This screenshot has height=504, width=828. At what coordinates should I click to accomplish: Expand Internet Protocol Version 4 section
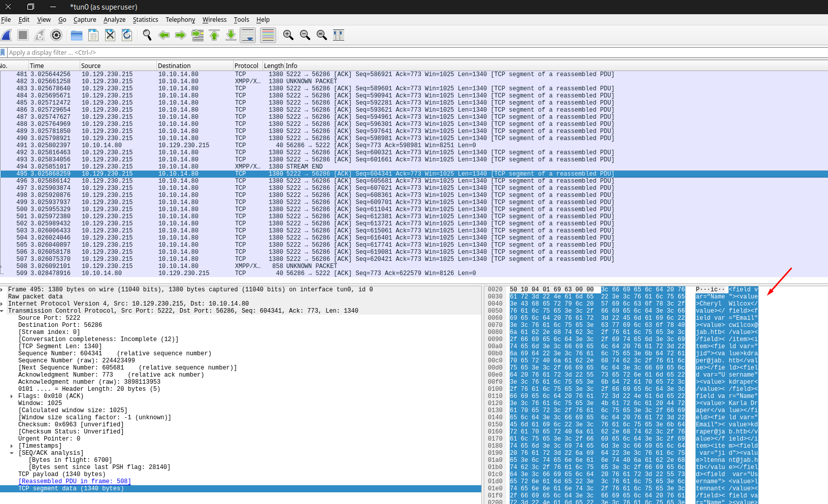point(2,304)
